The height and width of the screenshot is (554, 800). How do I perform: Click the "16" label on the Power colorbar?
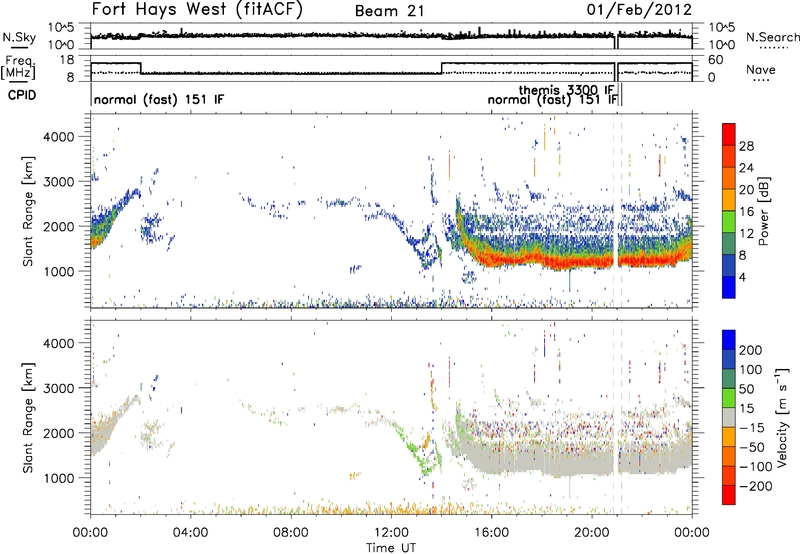(x=746, y=212)
